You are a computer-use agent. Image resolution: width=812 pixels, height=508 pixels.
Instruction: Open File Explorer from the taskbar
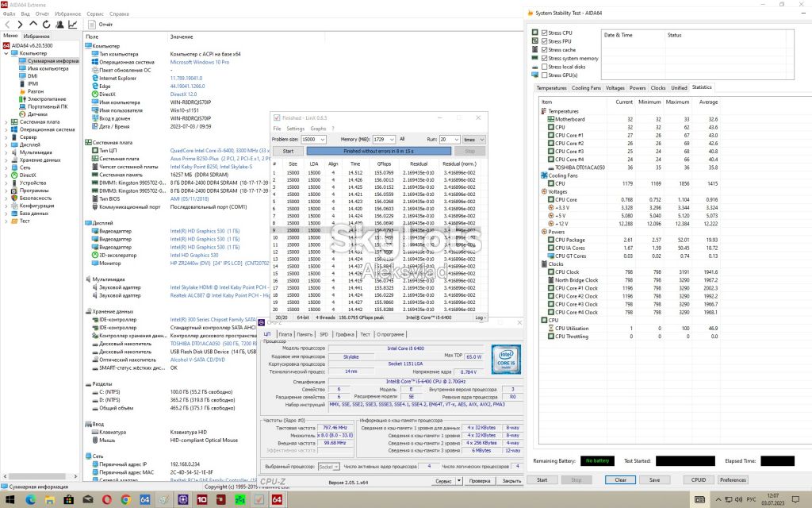point(49,500)
